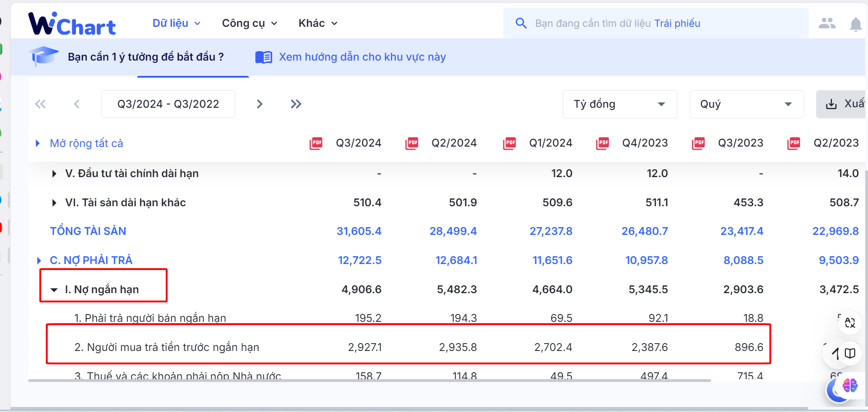The width and height of the screenshot is (868, 412).
Task: Open the Công cụ menu
Action: pyautogui.click(x=250, y=23)
